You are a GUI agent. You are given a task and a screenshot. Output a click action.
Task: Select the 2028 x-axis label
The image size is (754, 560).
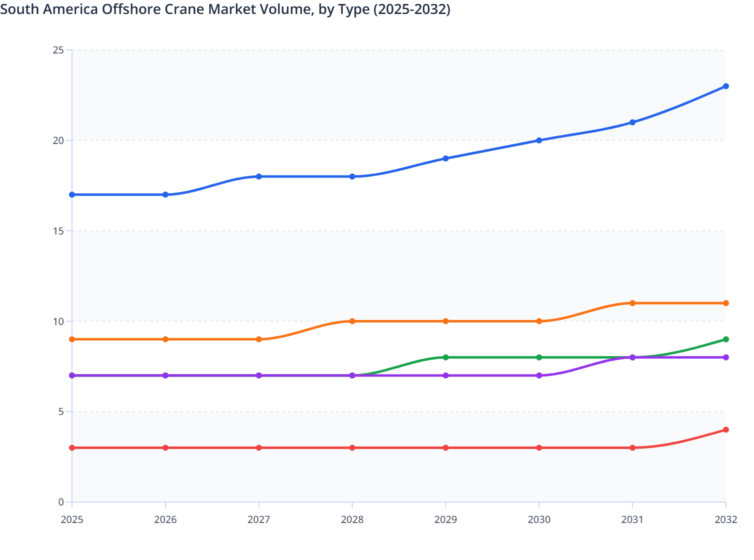352,520
